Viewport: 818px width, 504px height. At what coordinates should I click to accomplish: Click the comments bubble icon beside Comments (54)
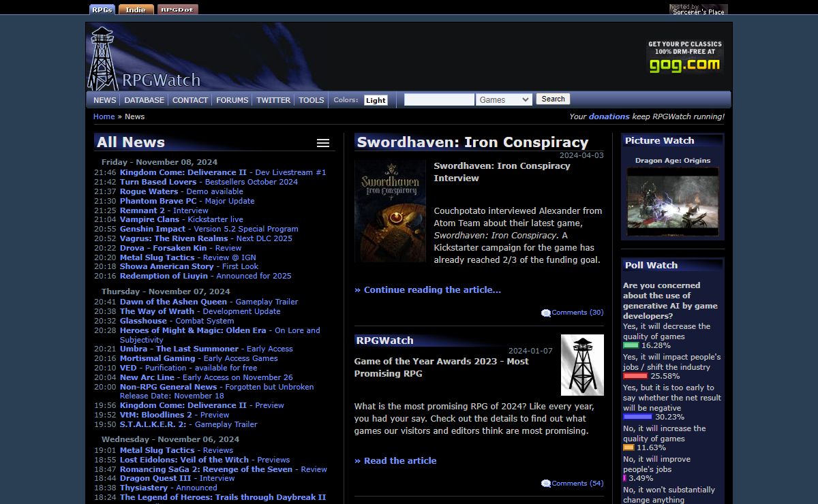[x=546, y=484]
